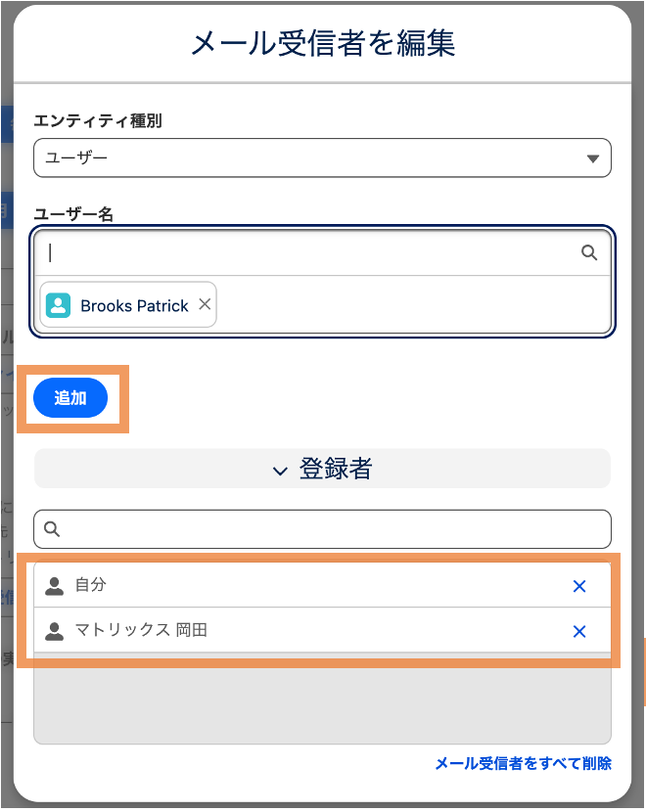The image size is (646, 812).
Task: Click メール受信者をすべて削除 link
Action: tap(524, 763)
